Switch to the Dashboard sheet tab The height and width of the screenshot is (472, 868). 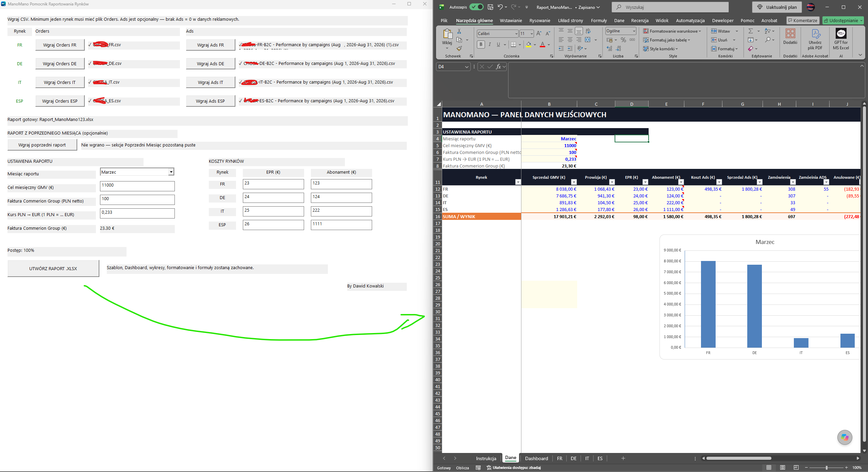(536, 458)
